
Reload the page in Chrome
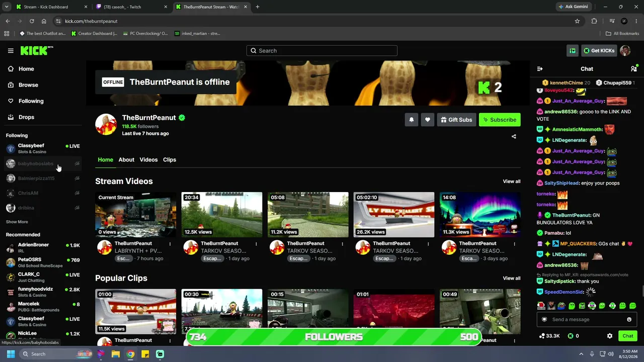coord(32,21)
